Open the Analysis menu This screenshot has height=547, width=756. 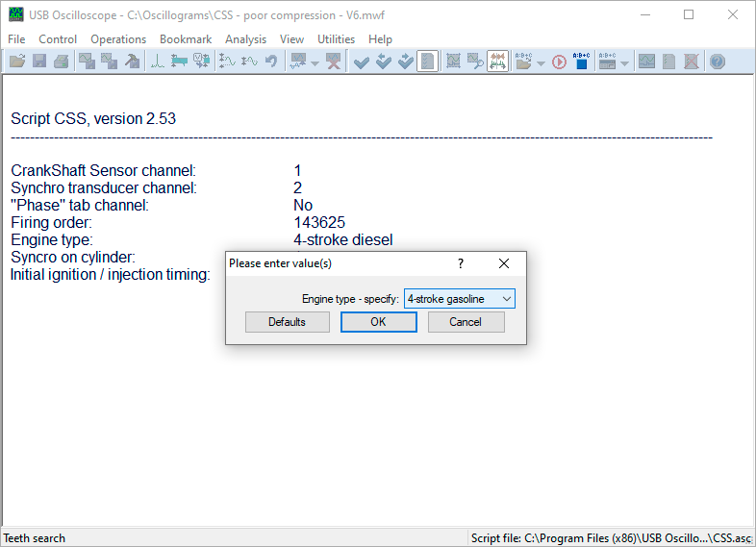tap(245, 39)
